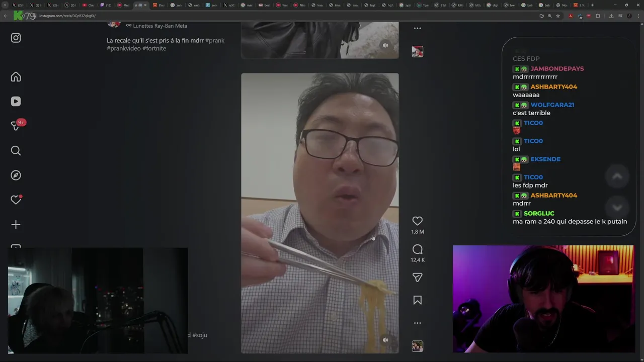Open audio thumbnail under noodle reel options
Screen dimensions: 644x362
417,346
